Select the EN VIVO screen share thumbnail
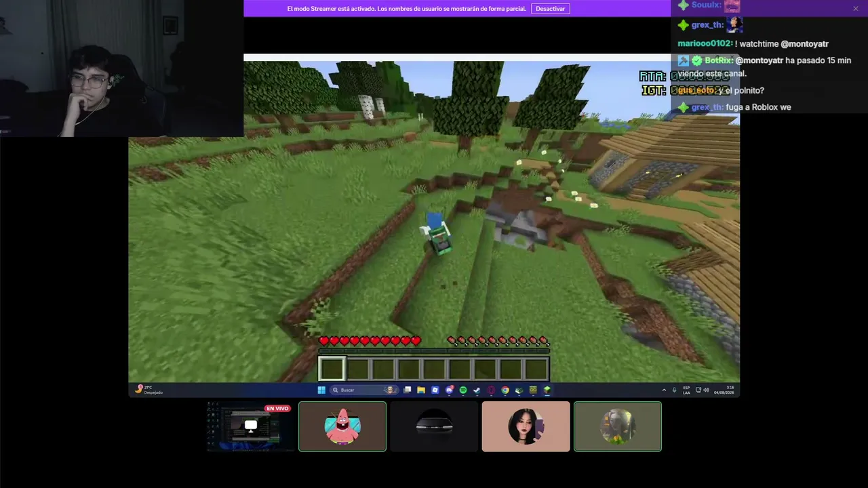Screen dimensions: 868x488 tap(251, 426)
